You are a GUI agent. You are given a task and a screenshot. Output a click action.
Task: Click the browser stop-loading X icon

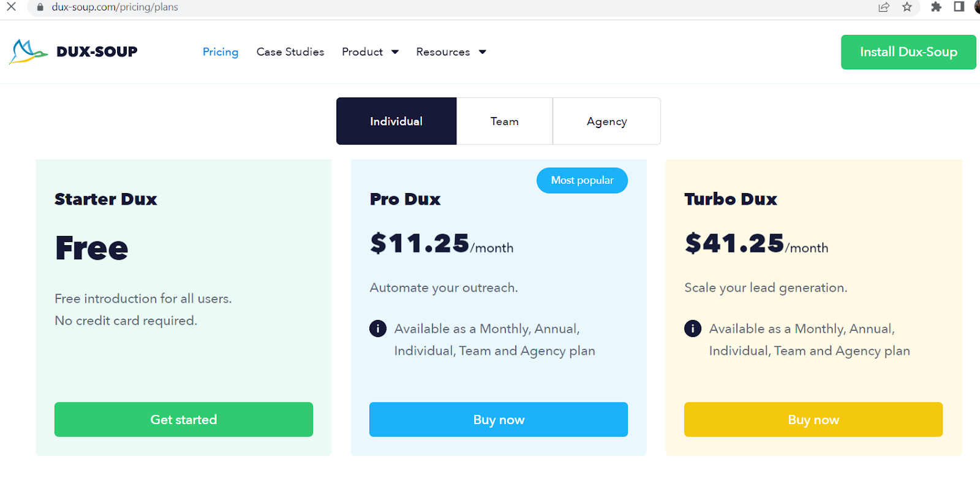tap(11, 7)
